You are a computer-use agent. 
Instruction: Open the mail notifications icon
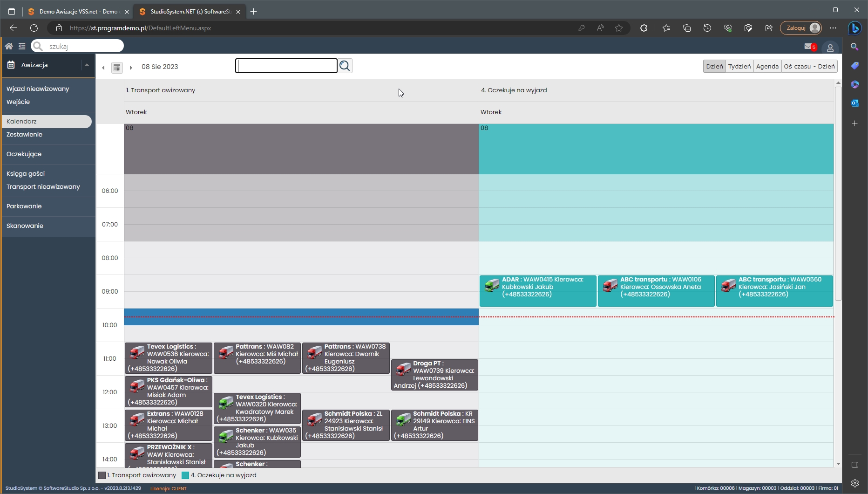pos(809,47)
